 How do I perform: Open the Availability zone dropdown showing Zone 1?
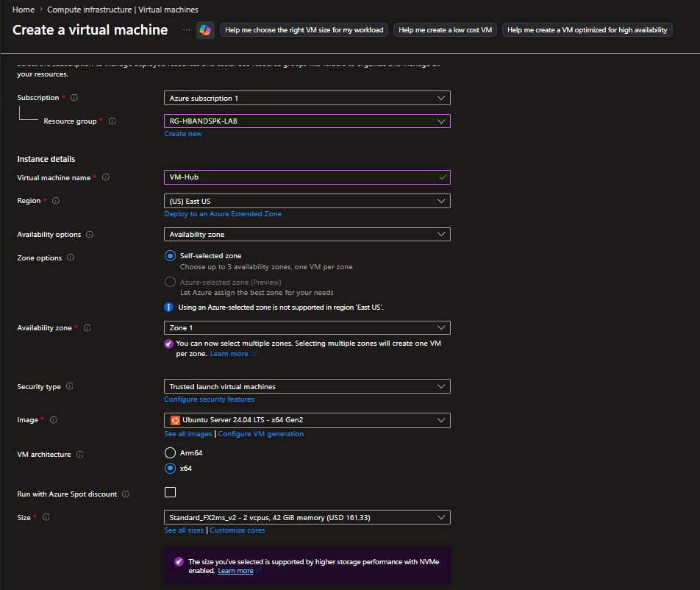click(307, 328)
